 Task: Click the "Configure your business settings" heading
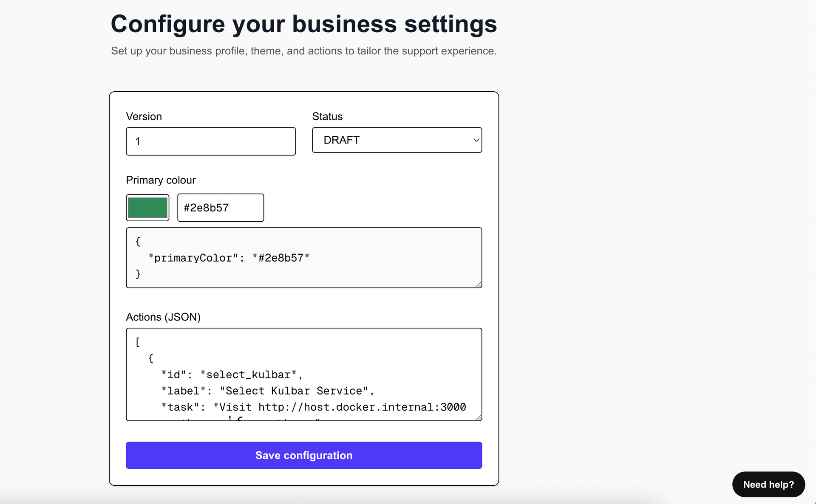(304, 24)
